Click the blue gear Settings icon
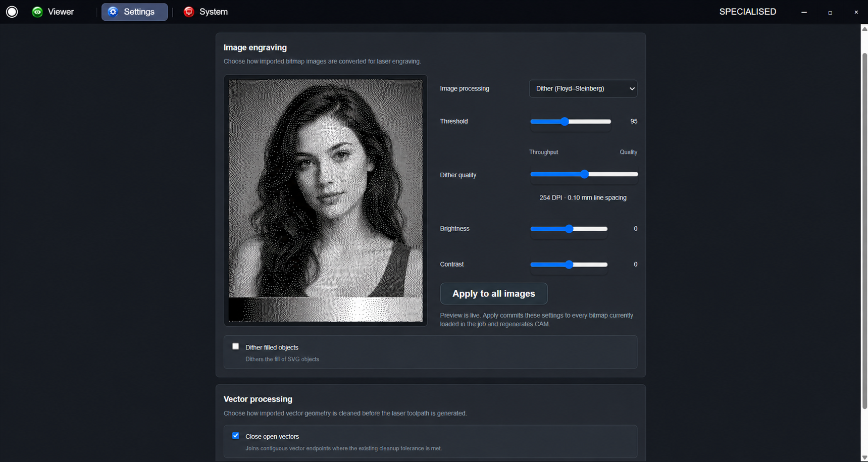The height and width of the screenshot is (462, 868). point(113,12)
